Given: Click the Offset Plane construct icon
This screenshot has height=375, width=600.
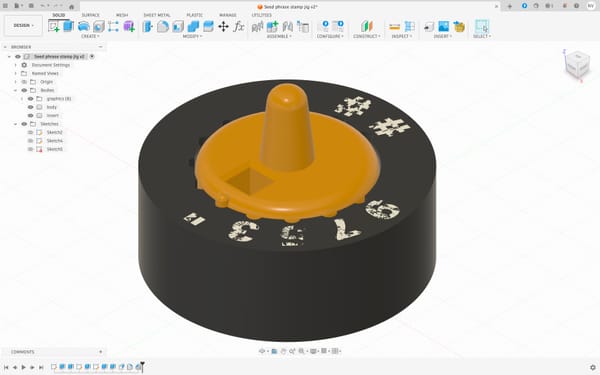Looking at the screenshot, I should (367, 26).
